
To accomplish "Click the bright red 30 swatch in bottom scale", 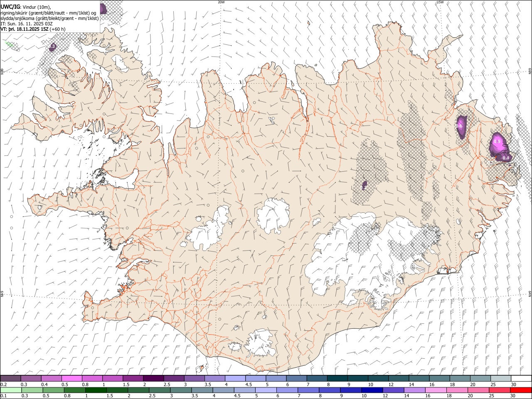I will pos(520,390).
